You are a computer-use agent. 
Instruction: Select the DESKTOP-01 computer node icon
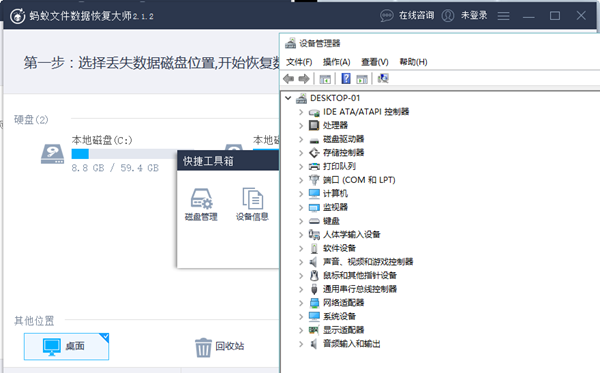(x=302, y=98)
